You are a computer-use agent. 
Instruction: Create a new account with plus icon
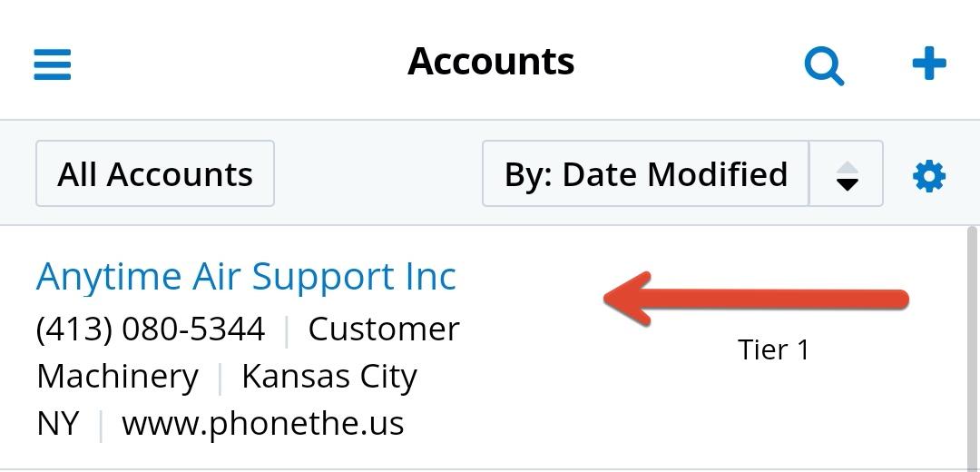pos(928,64)
